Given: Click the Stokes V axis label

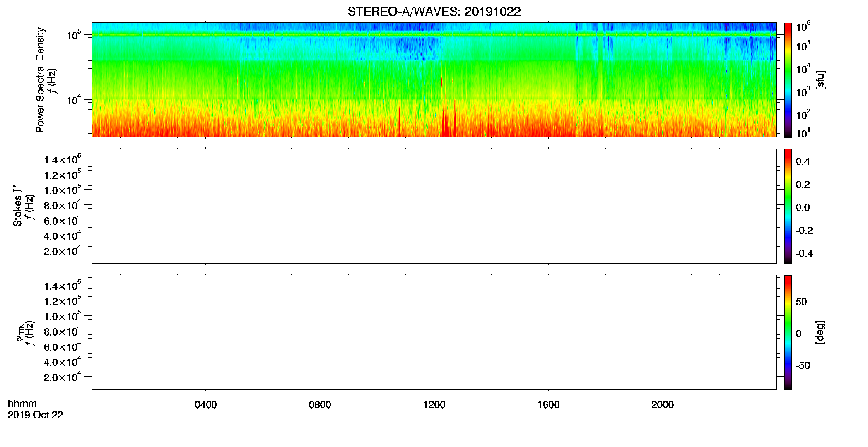Looking at the screenshot, I should coord(17,206).
